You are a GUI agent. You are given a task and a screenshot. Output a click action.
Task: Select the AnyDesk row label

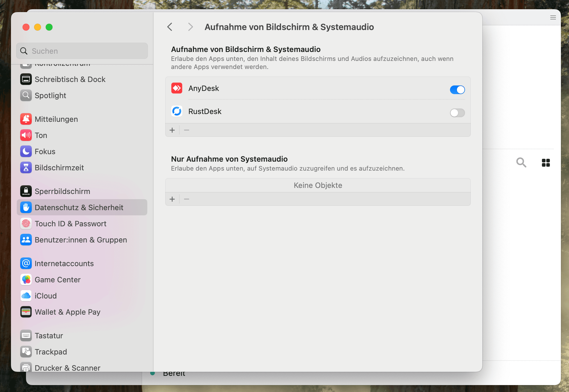pyautogui.click(x=204, y=88)
